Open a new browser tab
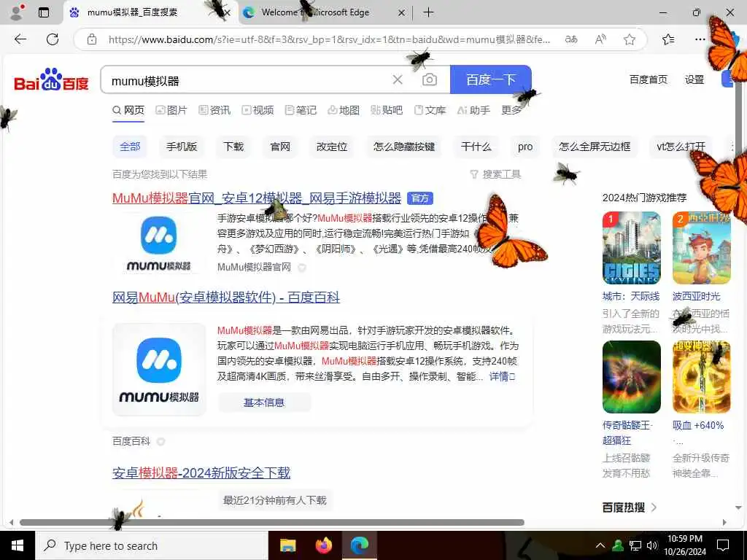The width and height of the screenshot is (747, 560). (x=428, y=12)
